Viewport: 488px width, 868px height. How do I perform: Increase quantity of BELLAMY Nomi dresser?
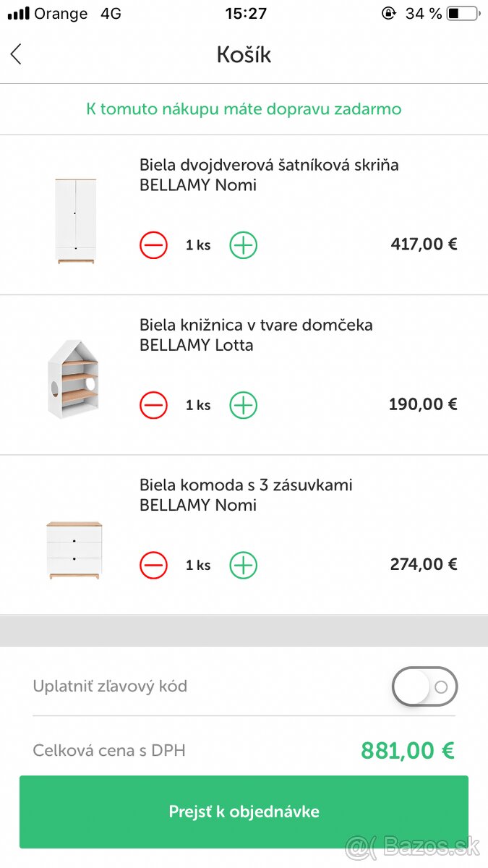pyautogui.click(x=243, y=565)
